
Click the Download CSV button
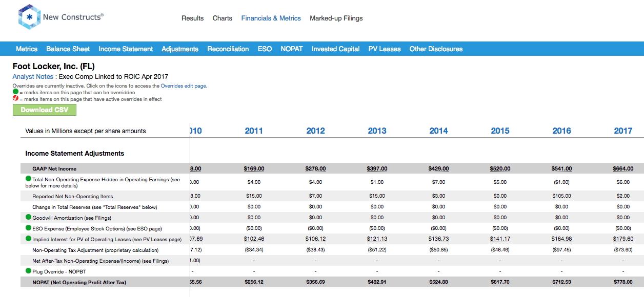pyautogui.click(x=44, y=110)
